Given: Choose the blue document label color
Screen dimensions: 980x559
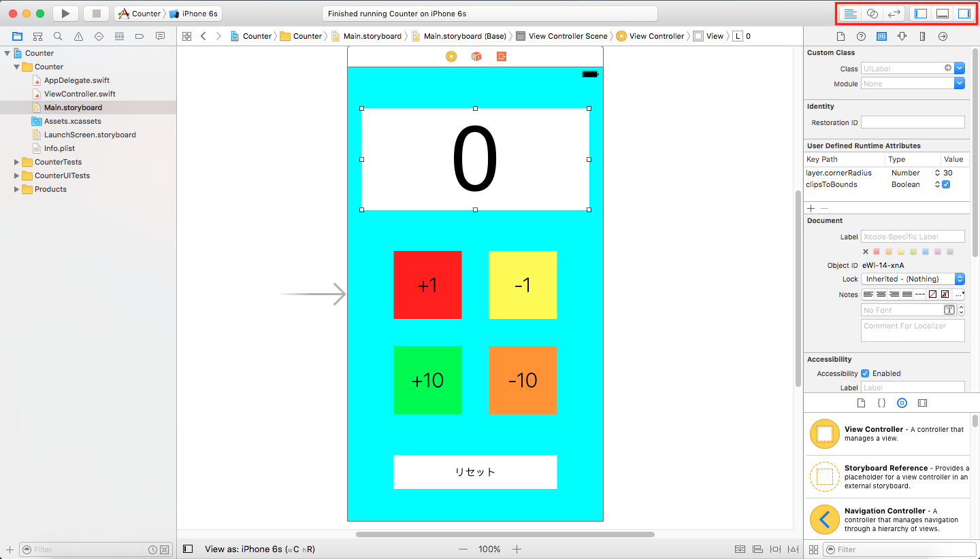Looking at the screenshot, I should tap(926, 252).
